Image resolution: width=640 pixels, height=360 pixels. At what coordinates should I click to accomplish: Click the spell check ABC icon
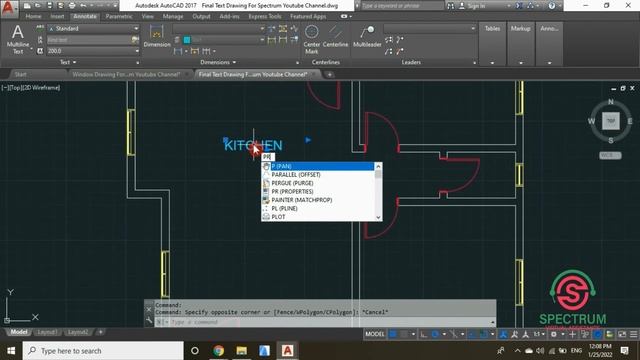(40, 28)
